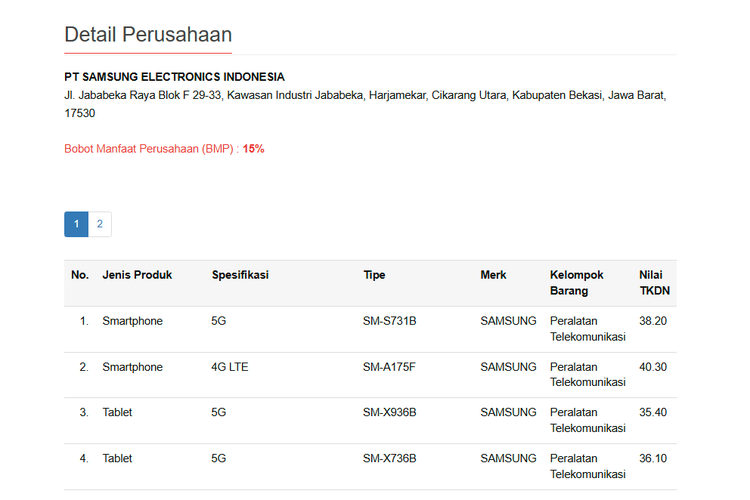The width and height of the screenshot is (750, 500).
Task: Click Peralatan Telekomunikasi in SM-S731B row
Action: coord(588,329)
